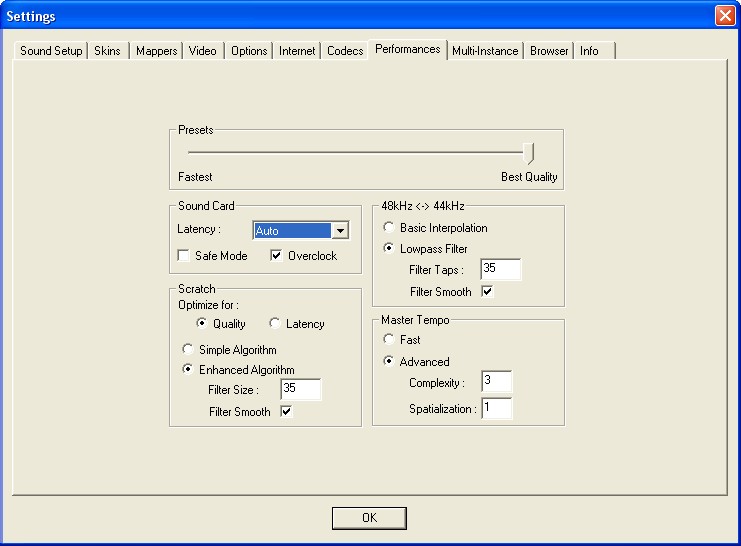Toggle Filter Smooth in Scratch section
Screen dimensions: 741x546
click(286, 412)
